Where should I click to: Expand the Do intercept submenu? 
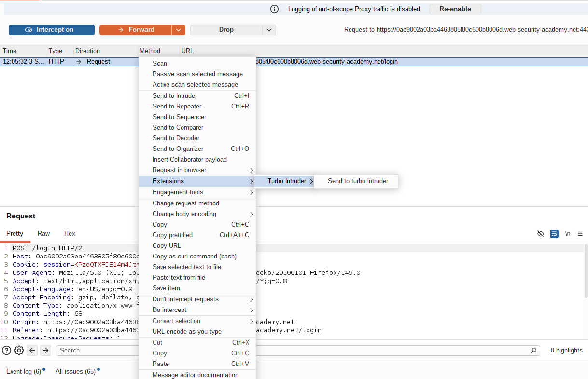[197, 310]
